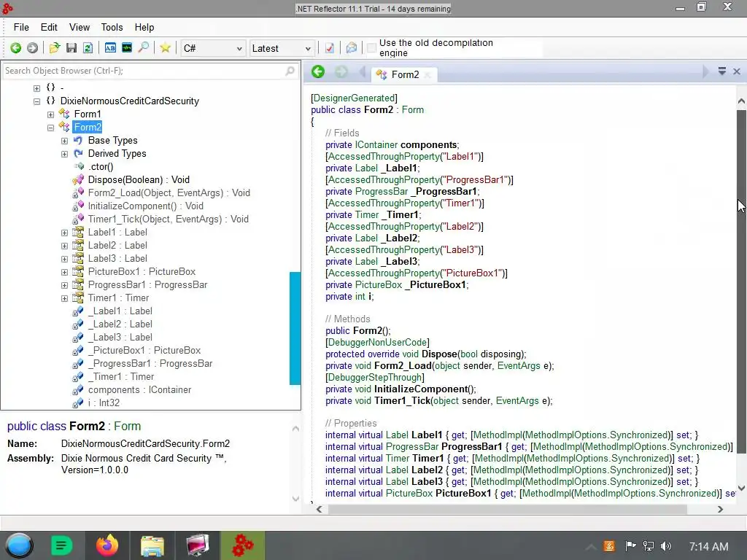
Task: Select the .ctor() tree item
Action: coord(101,167)
